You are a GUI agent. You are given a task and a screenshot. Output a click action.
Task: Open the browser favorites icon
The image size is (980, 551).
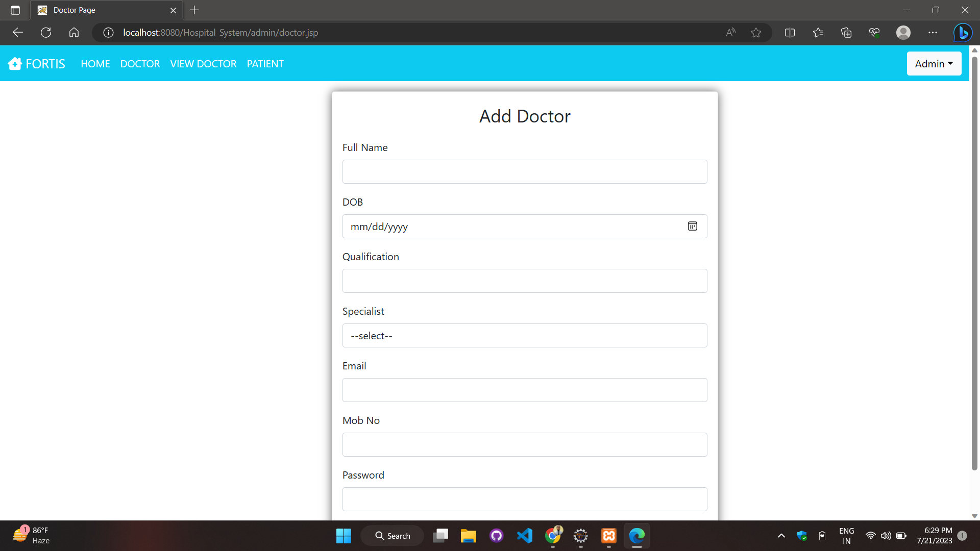[818, 32]
